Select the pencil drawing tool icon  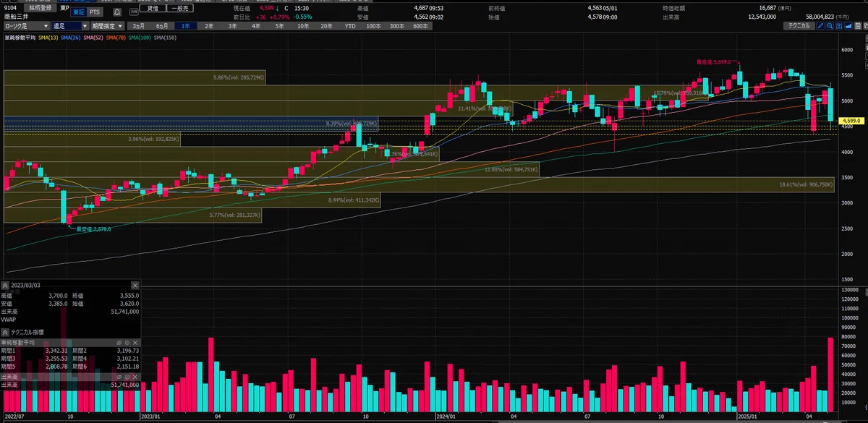tap(820, 25)
